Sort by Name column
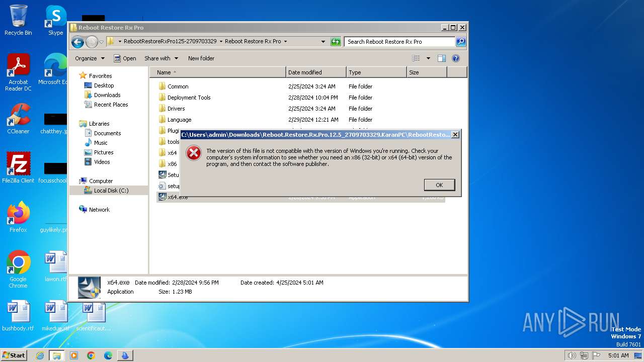The image size is (644, 362). point(218,72)
